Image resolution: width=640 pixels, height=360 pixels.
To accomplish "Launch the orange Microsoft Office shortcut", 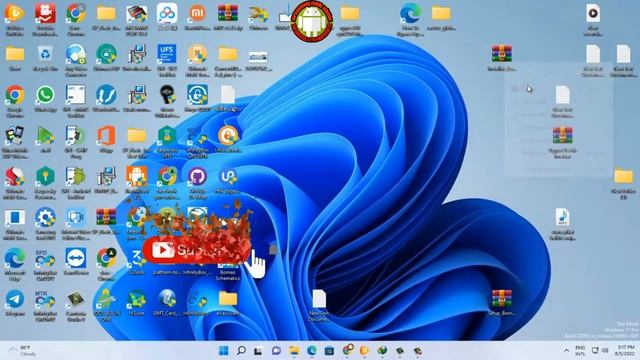I will click(106, 140).
